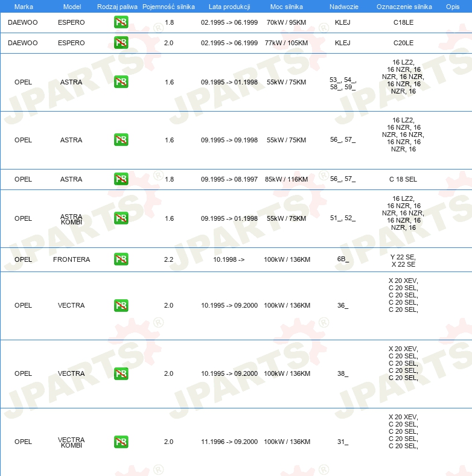Click engine capacity 2.2 in Frontera row
This screenshot has width=472, height=476.
[168, 259]
